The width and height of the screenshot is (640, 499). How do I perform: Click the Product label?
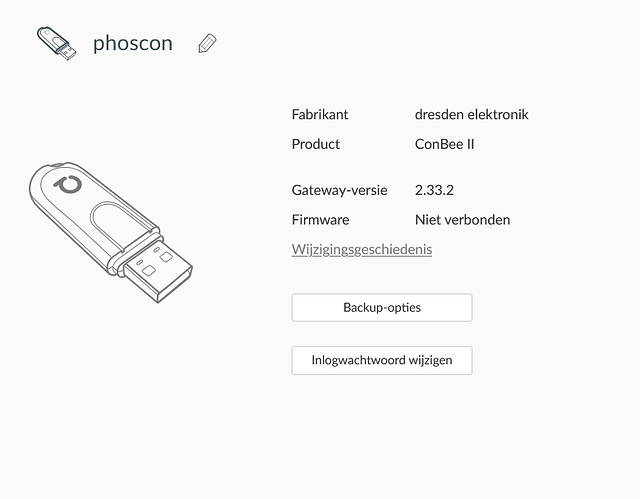pos(316,144)
